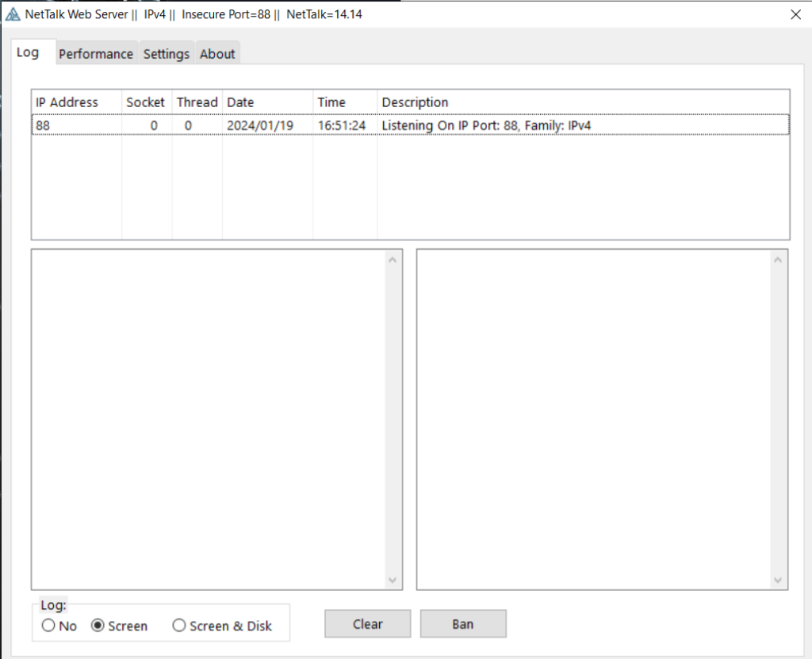
Task: Click the Socket column header
Action: pyautogui.click(x=146, y=102)
